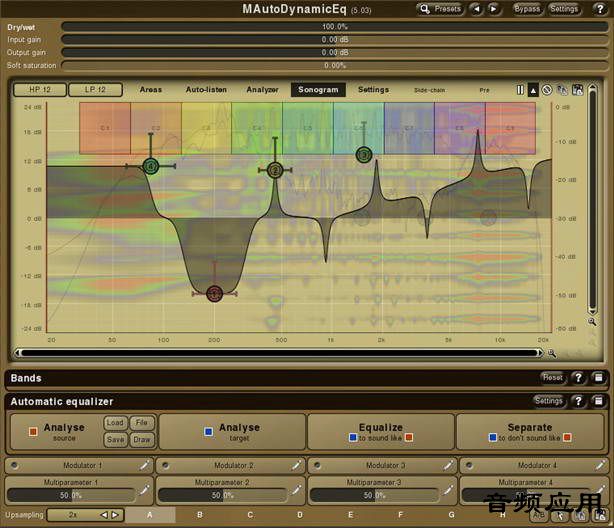Open the Presets search browser
Viewport: 614px width, 528px height.
(x=441, y=9)
